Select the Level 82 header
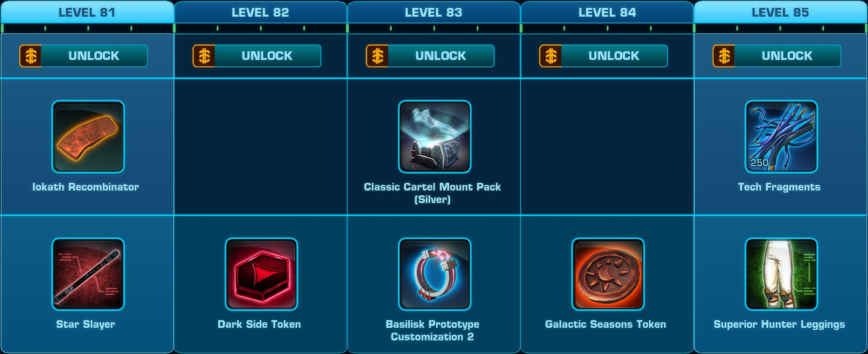Image resolution: width=868 pixels, height=354 pixels. 260,12
